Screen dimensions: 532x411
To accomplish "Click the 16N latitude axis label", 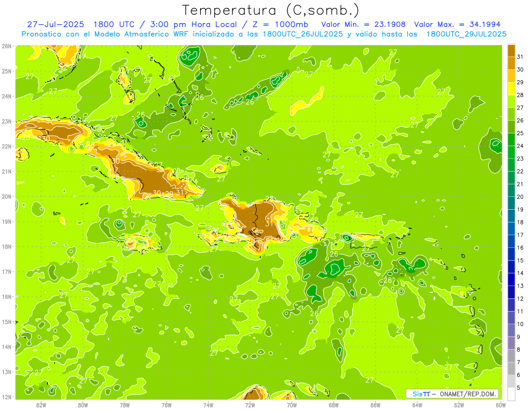I will [x=7, y=297].
